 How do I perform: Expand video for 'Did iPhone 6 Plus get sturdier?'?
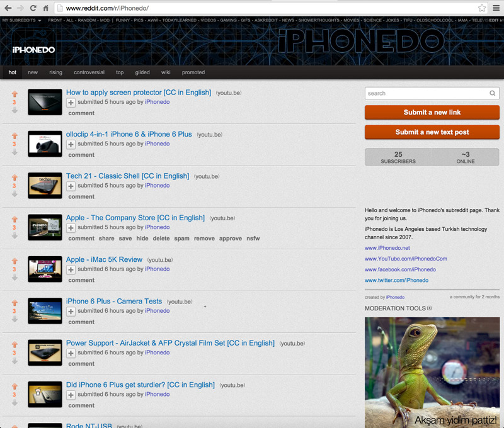click(x=71, y=395)
